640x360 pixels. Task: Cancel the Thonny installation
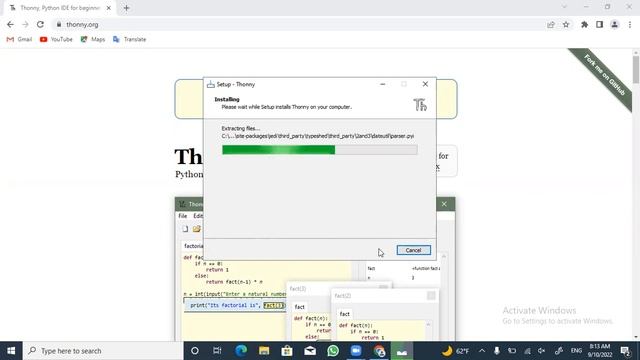click(x=413, y=250)
